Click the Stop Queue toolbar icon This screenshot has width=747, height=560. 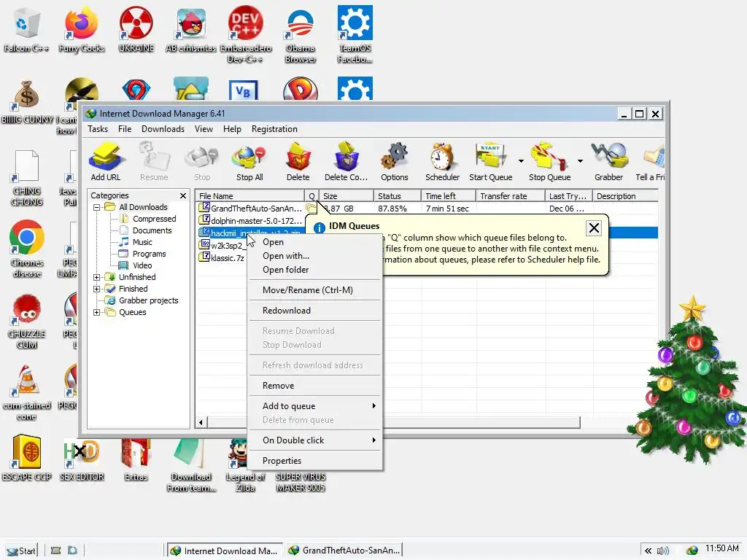pyautogui.click(x=550, y=162)
